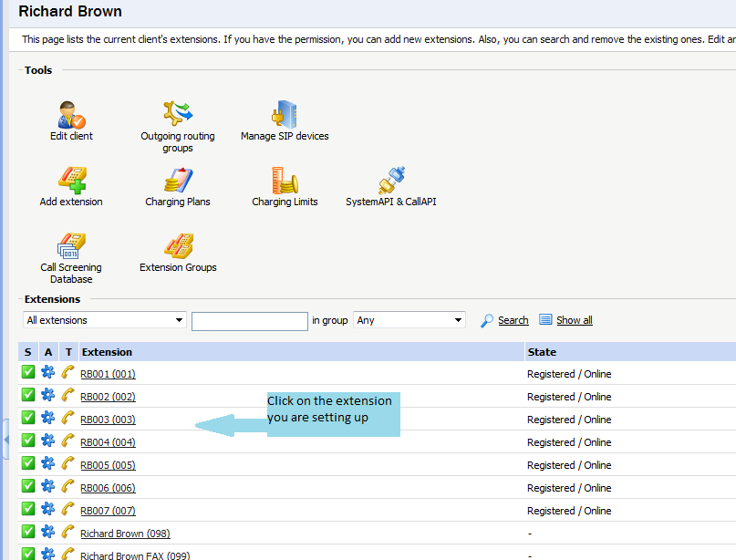Image resolution: width=736 pixels, height=560 pixels.
Task: Open extension RB001 (001)
Action: (x=108, y=374)
